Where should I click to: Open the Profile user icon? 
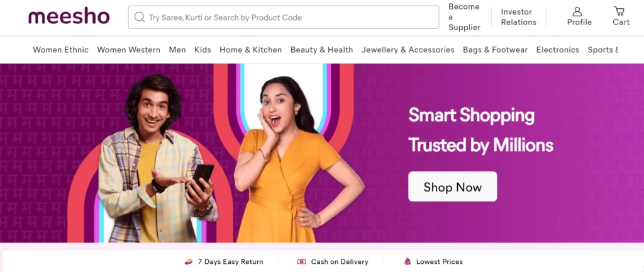[577, 11]
